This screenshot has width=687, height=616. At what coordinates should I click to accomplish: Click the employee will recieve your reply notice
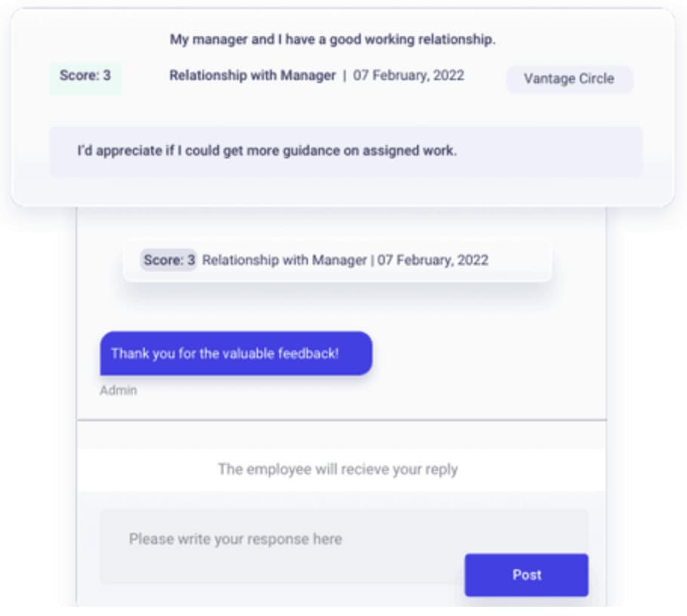pyautogui.click(x=337, y=470)
